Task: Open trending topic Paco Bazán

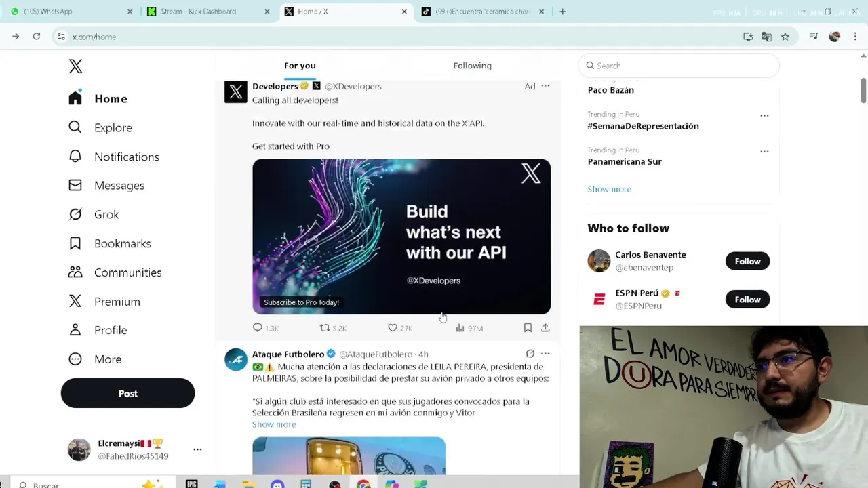Action: (610, 90)
